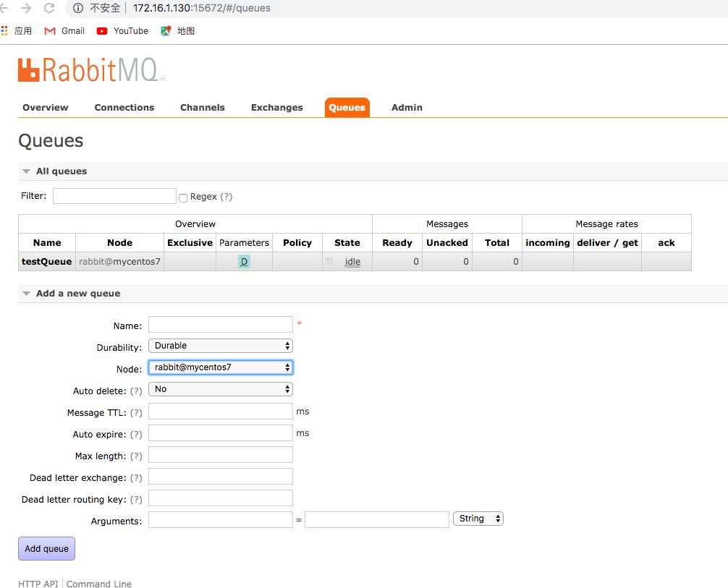Sort by the Total column header
The height and width of the screenshot is (588, 728).
[496, 243]
